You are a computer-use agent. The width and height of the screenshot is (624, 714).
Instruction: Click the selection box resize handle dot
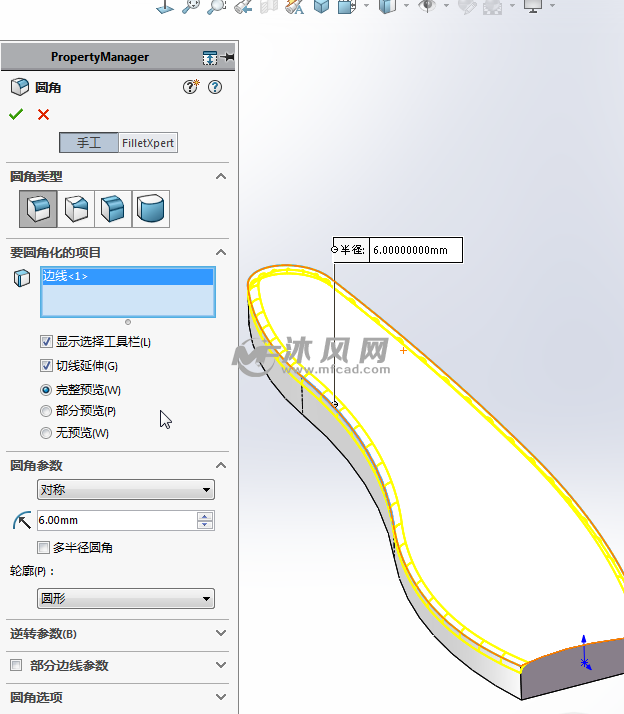pyautogui.click(x=128, y=322)
